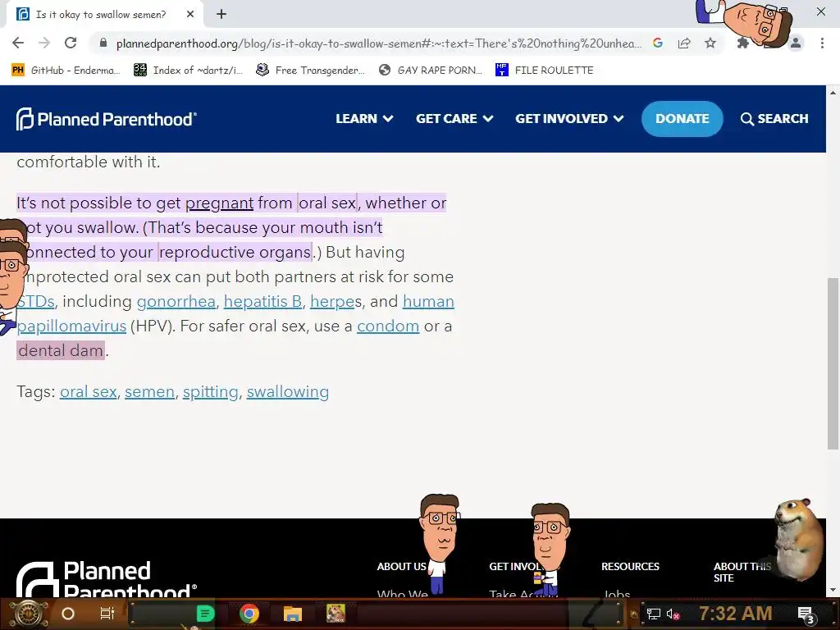Open network status tray icon
Viewport: 840px width, 630px height.
pos(654,614)
